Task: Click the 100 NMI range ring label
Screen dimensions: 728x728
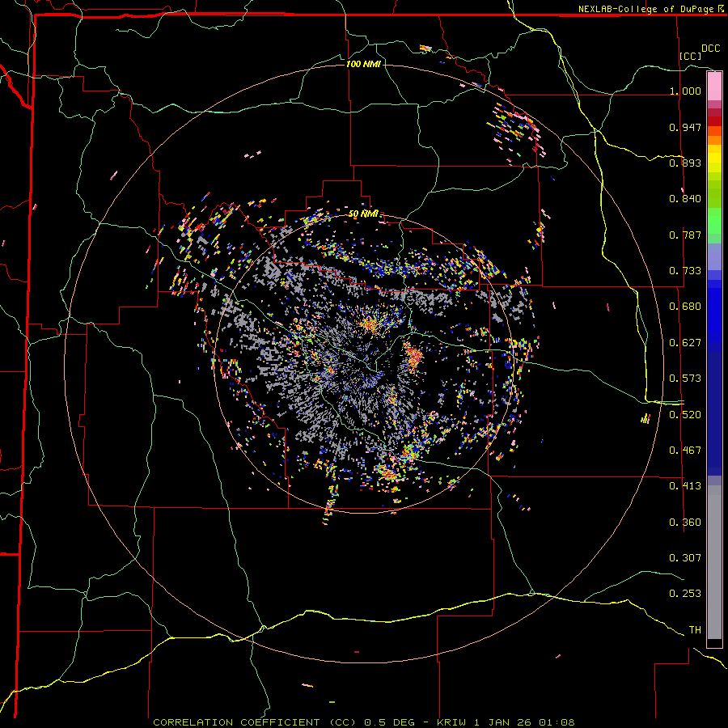Action: click(363, 64)
